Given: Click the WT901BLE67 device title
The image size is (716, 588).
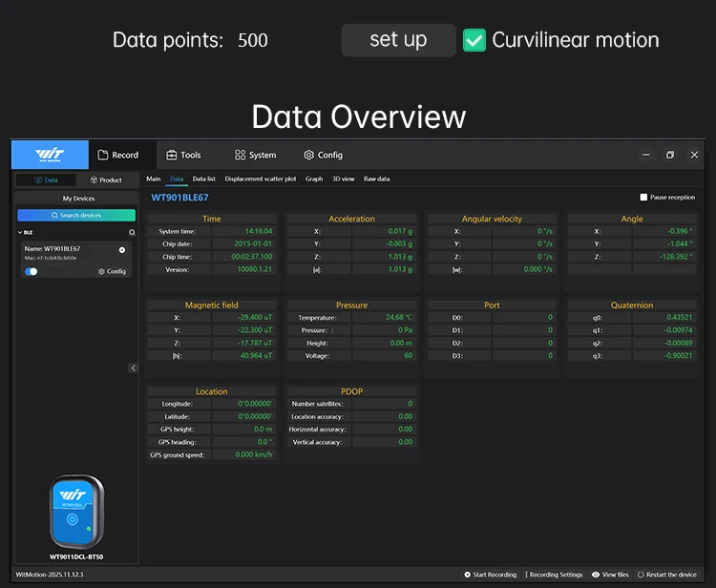Looking at the screenshot, I should [x=179, y=198].
